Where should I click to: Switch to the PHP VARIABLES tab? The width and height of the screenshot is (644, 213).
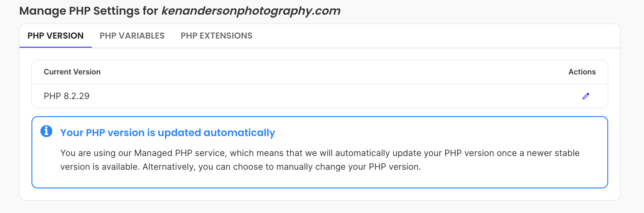(132, 36)
